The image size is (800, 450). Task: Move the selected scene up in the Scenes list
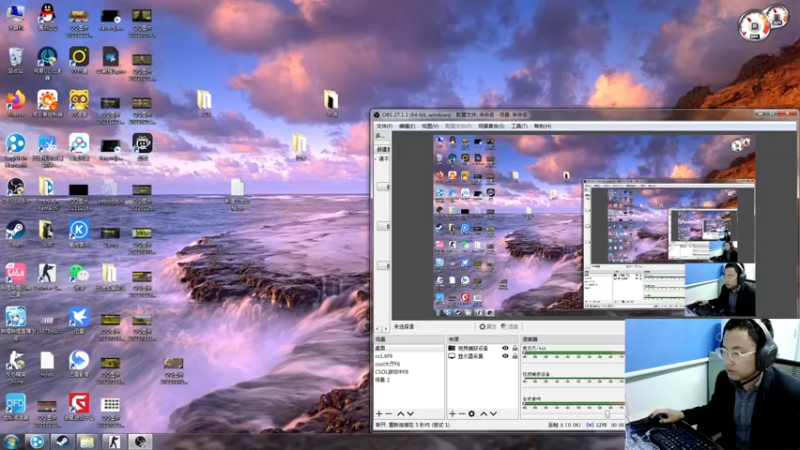pos(401,414)
